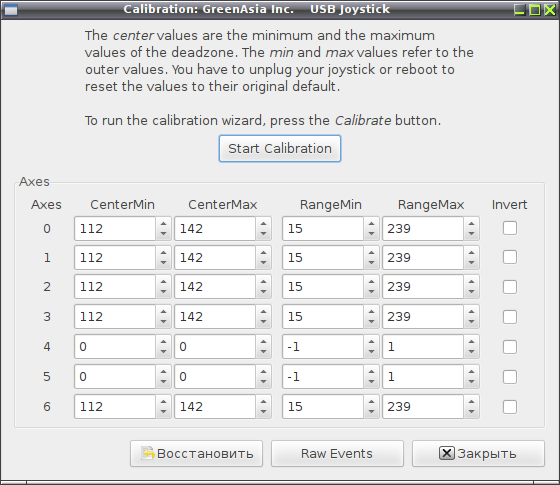Increase CenterMin of axis 4 with up arrow
Screen dimensions: 560x485
tap(164, 342)
